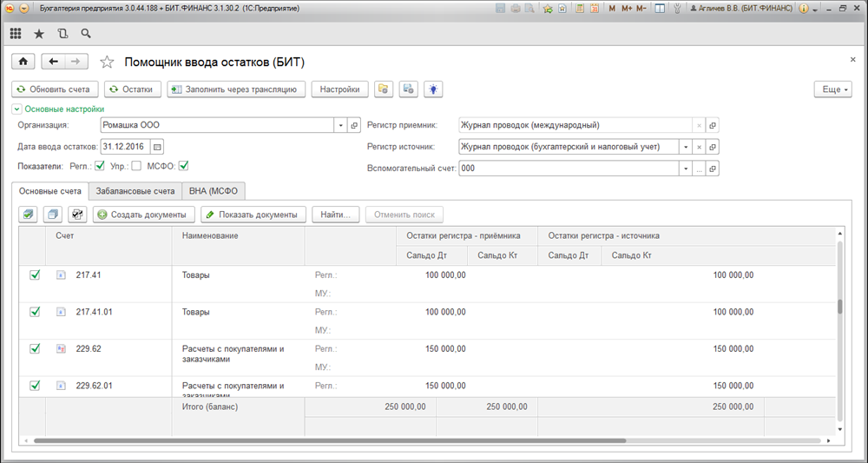Switch to the Забалансовые счета tab
Screen dimensions: 868x463
(x=135, y=191)
